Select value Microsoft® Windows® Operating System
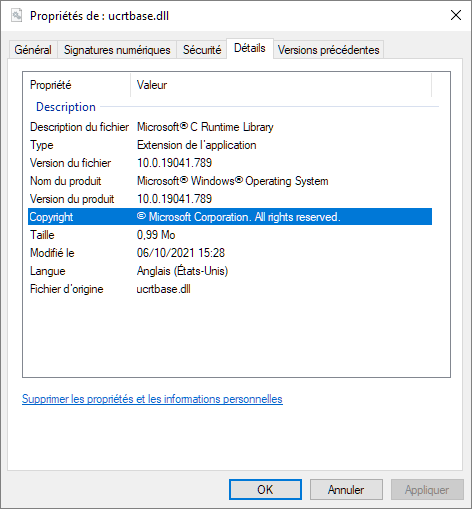This screenshot has height=509, width=472. click(x=233, y=181)
